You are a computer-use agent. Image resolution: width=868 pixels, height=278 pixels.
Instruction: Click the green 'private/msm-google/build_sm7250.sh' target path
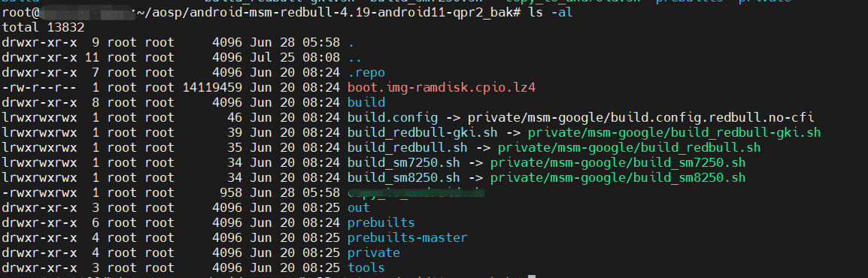[618, 162]
